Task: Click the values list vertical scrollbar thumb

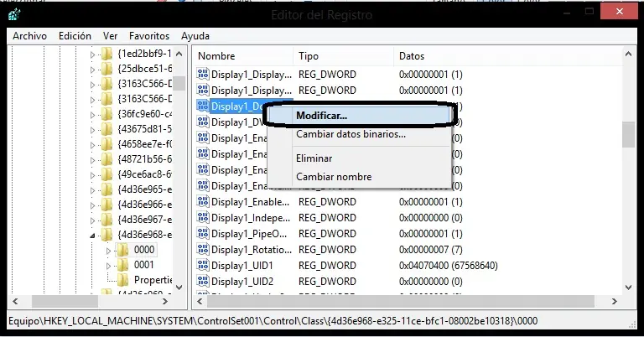Action: click(x=628, y=134)
